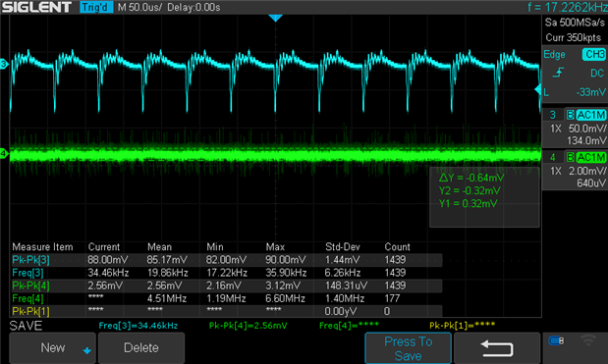This screenshot has width=608, height=364.
Task: Open channel 3 settings box
Action: click(x=575, y=128)
